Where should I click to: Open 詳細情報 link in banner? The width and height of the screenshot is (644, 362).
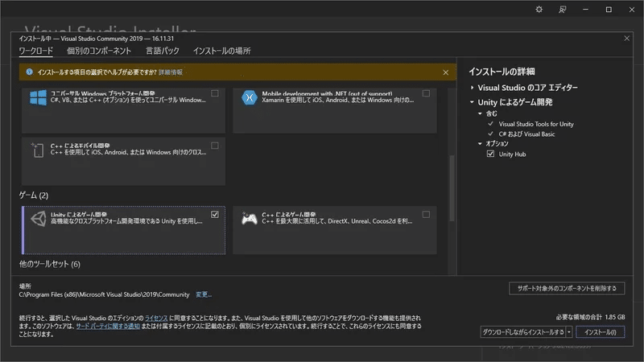pos(171,72)
